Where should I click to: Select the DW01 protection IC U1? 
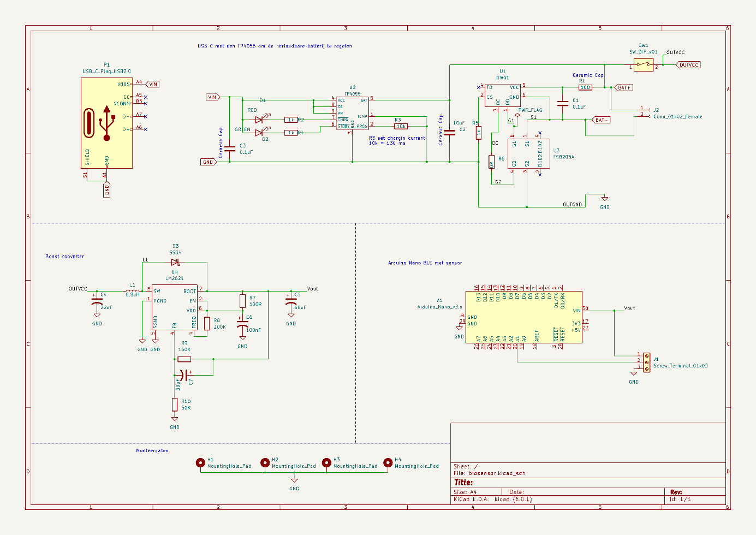502,96
